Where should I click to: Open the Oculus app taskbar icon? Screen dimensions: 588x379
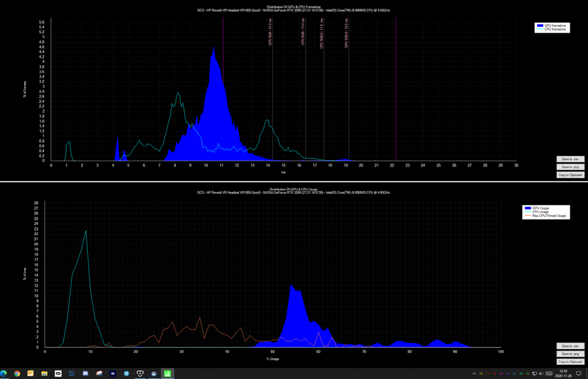click(x=58, y=373)
